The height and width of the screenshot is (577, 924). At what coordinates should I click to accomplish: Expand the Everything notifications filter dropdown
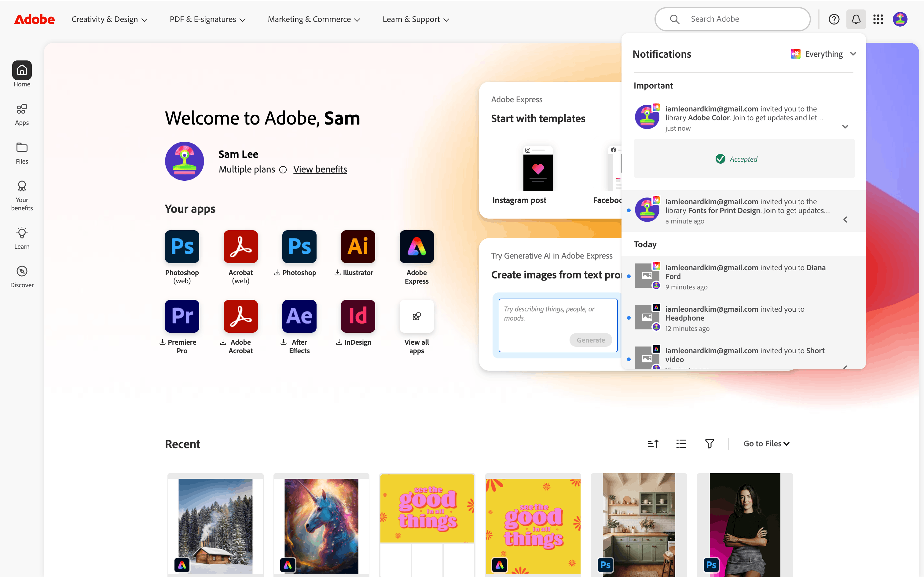coord(824,54)
